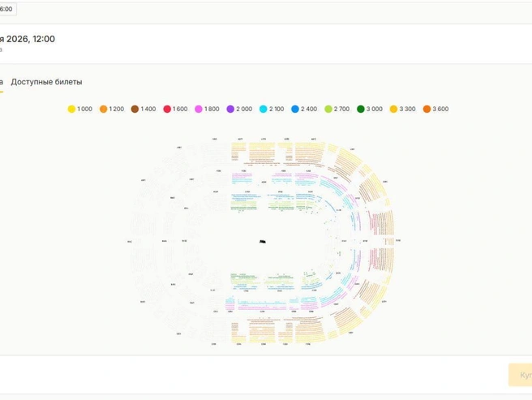
Task: Click the event date heading with 12:00
Action: pos(28,39)
